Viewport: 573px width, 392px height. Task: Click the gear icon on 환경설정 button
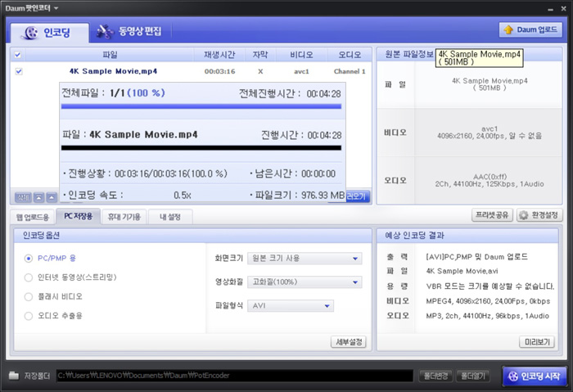pos(524,215)
